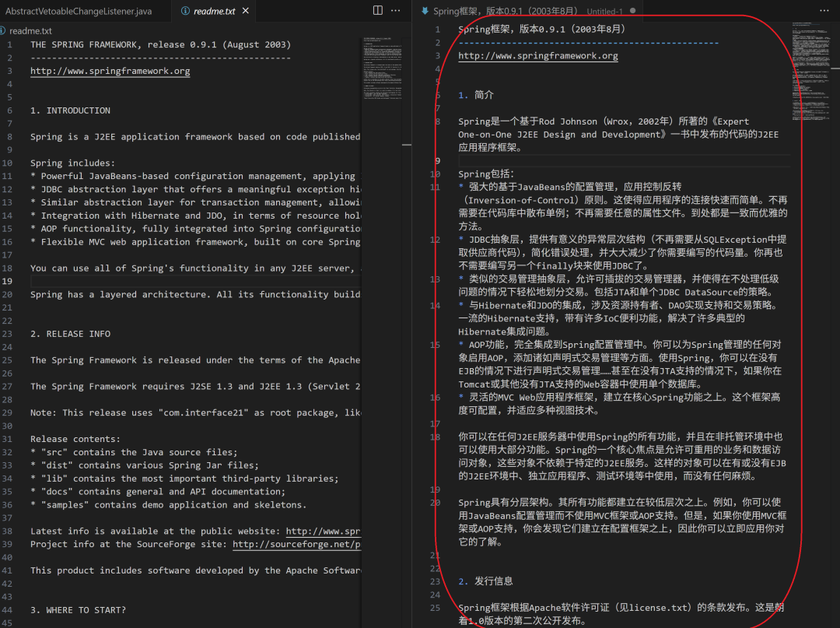The height and width of the screenshot is (628, 840).
Task: Click line 27 about J2SE 1.3 requirements
Action: (195, 386)
